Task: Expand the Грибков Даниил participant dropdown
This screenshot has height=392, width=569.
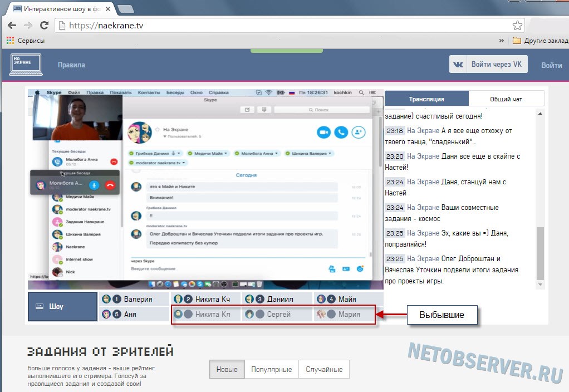Action: 179,154
